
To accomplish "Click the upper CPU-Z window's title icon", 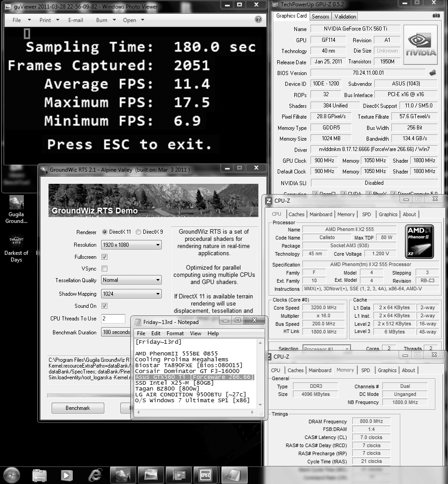I will click(x=269, y=201).
